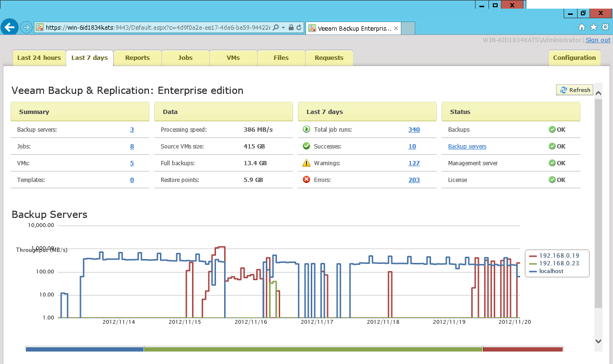Screen dimensions: 613x364
Task: Open the Backup servers status link
Action: [x=467, y=147]
